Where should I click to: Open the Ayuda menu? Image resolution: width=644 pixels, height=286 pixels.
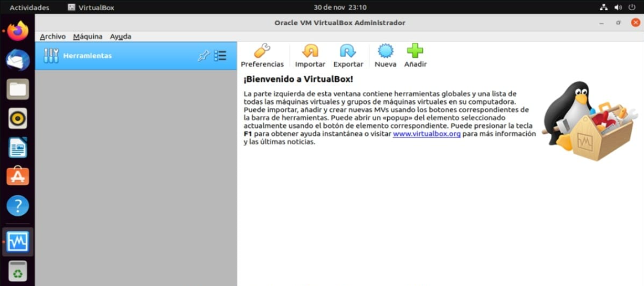click(120, 37)
